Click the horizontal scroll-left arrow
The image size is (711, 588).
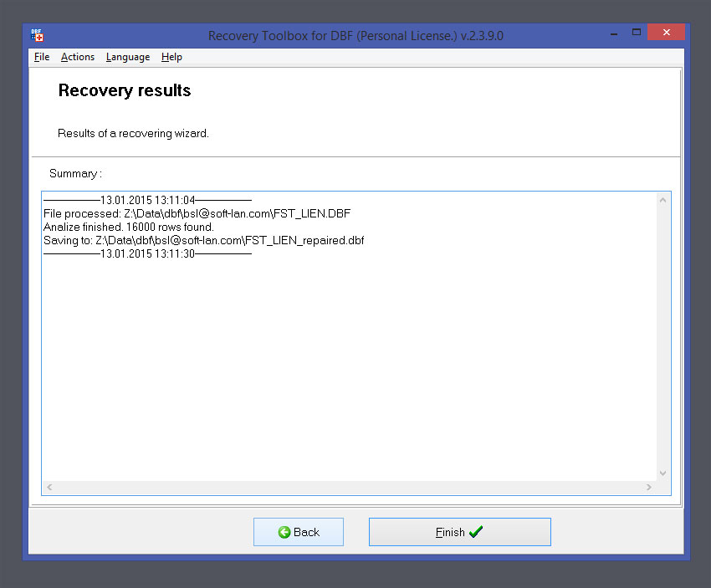[49, 487]
